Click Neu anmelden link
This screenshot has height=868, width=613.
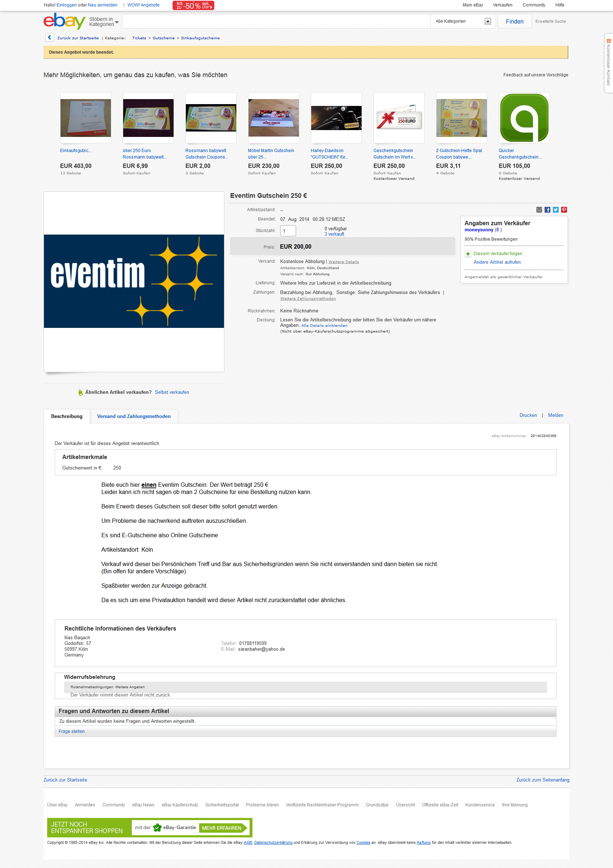[x=102, y=5]
